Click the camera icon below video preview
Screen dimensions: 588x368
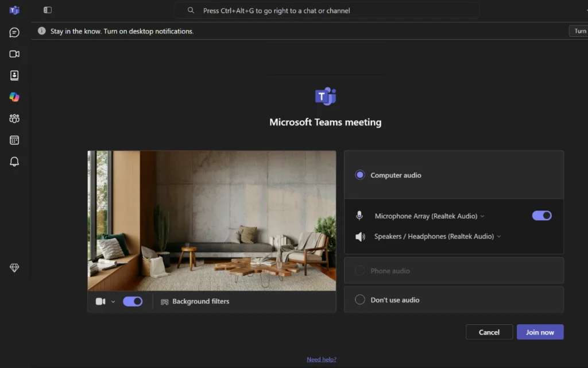pyautogui.click(x=100, y=301)
